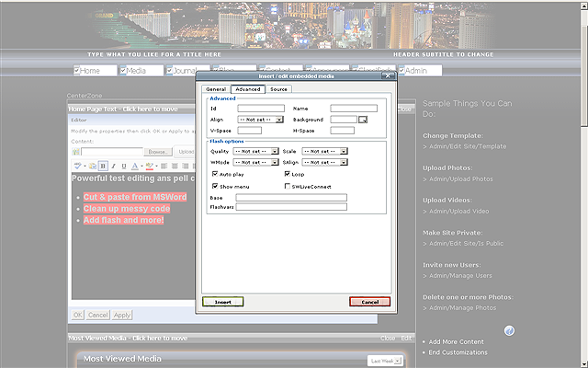This screenshot has width=588, height=368.
Task: Click the Flashvars input field
Action: tap(291, 207)
